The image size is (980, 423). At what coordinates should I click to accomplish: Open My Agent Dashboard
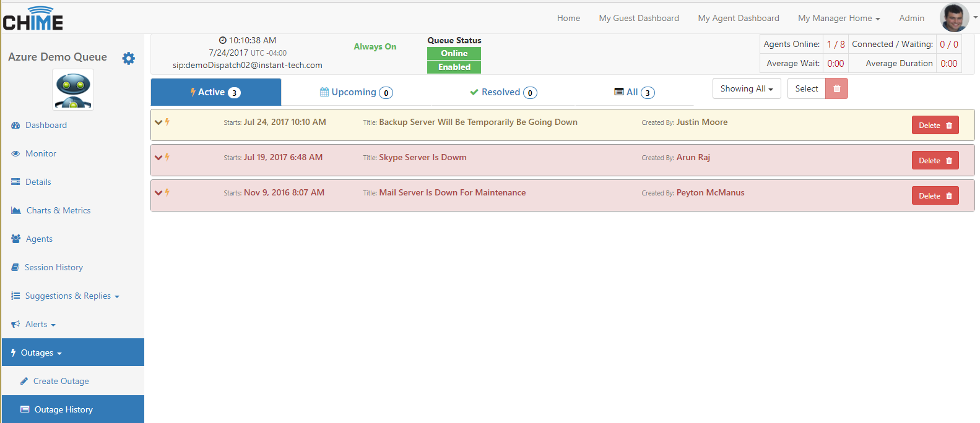pos(739,18)
